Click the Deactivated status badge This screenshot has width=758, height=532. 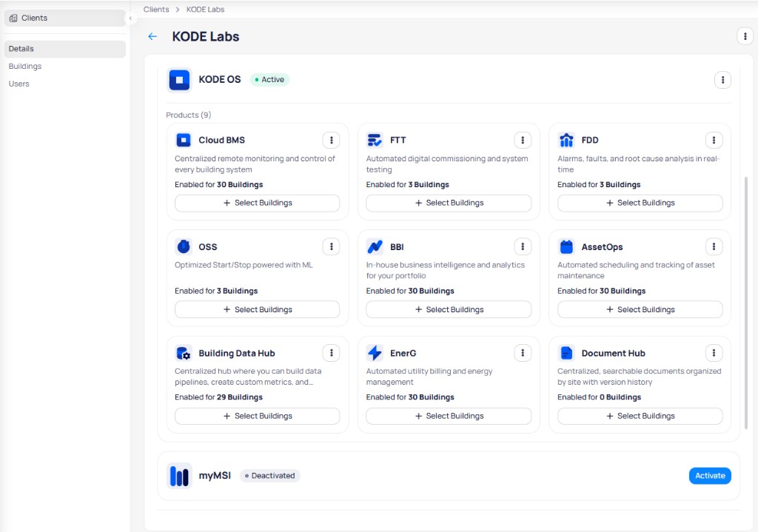269,476
